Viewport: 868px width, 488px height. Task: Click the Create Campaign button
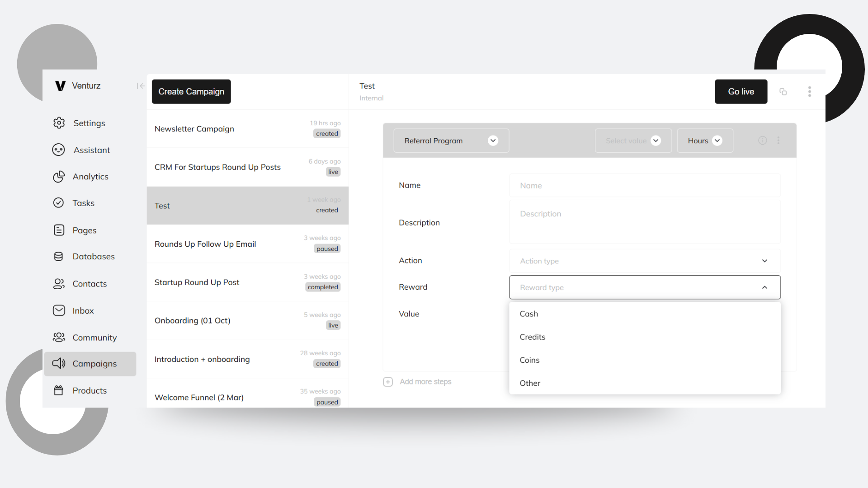(191, 91)
